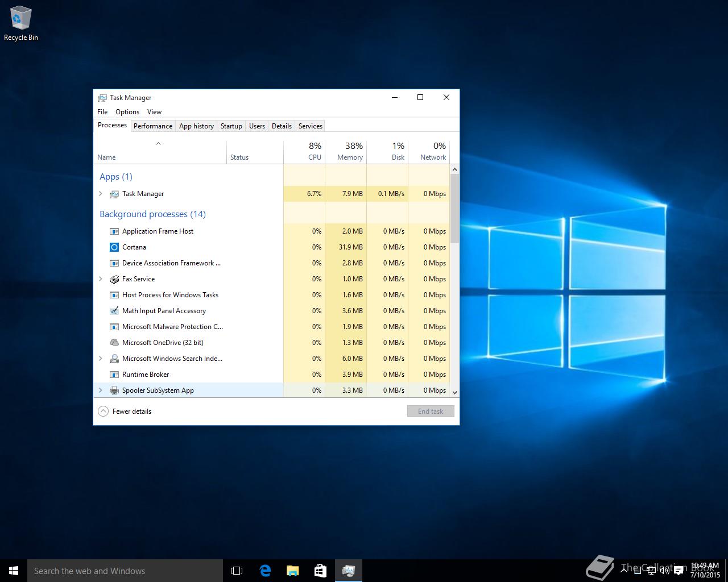Select the Cortana process name
The height and width of the screenshot is (582, 728).
point(134,247)
